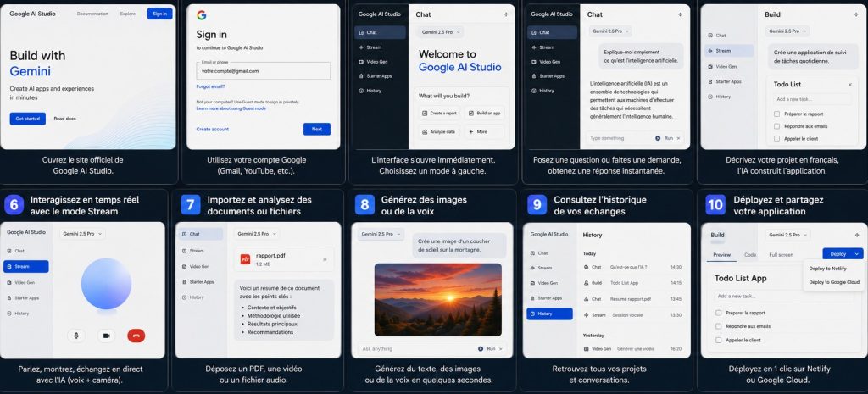Click the Video Gen icon in the Welcome panel sidebar
This screenshot has width=868, height=394.
(361, 61)
